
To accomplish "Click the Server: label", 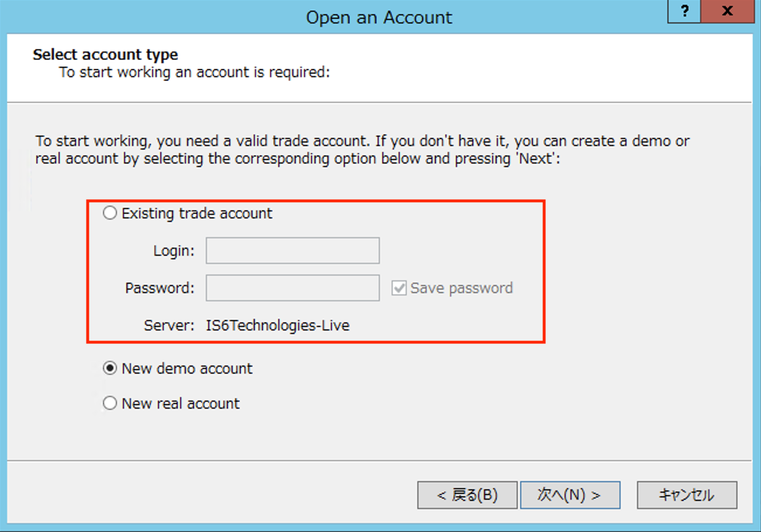I will (169, 325).
